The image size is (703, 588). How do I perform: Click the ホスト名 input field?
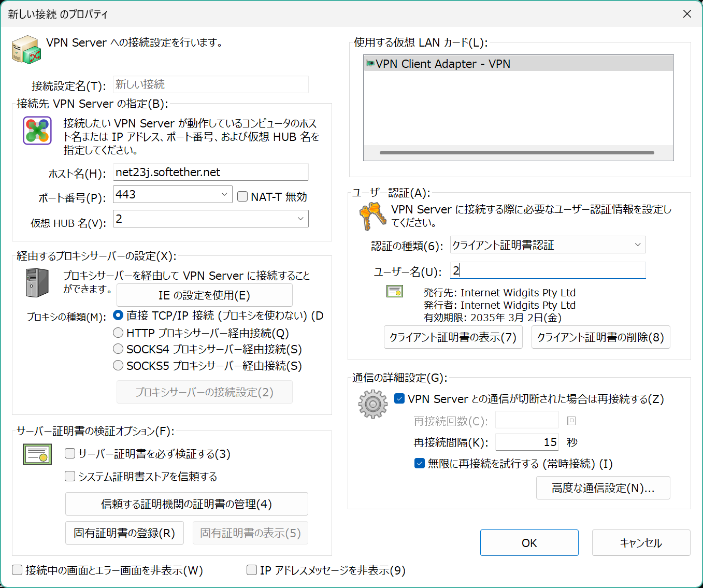tap(210, 172)
